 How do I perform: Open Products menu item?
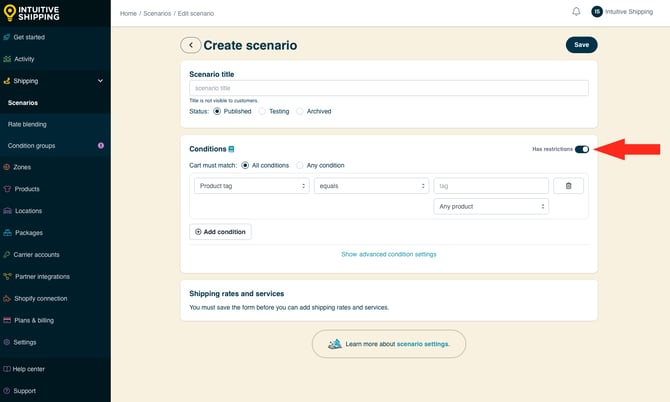pos(26,189)
